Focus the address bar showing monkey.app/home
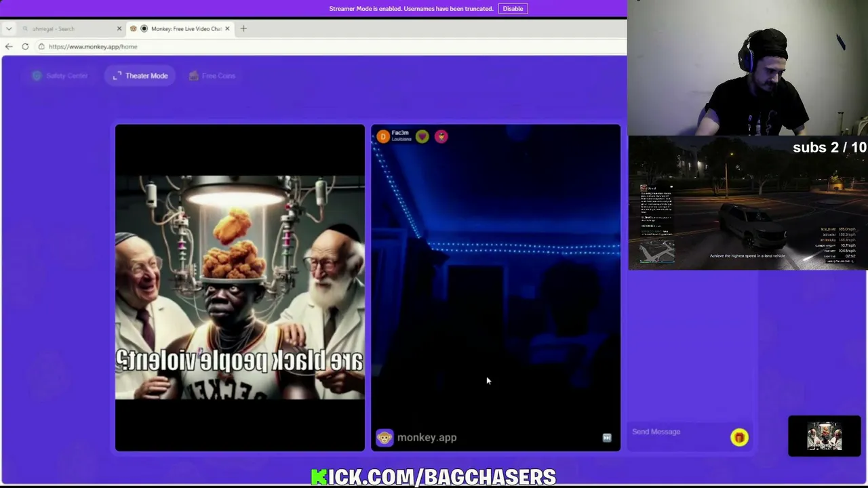The height and width of the screenshot is (488, 868). tap(331, 47)
